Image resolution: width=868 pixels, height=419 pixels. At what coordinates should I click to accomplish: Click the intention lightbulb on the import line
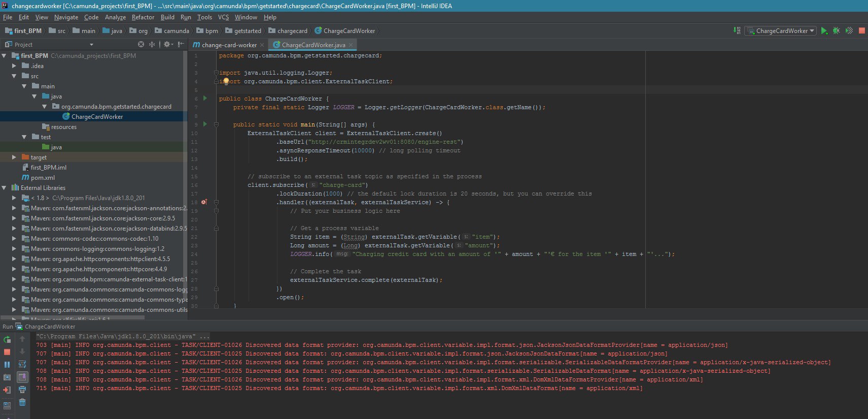click(226, 81)
